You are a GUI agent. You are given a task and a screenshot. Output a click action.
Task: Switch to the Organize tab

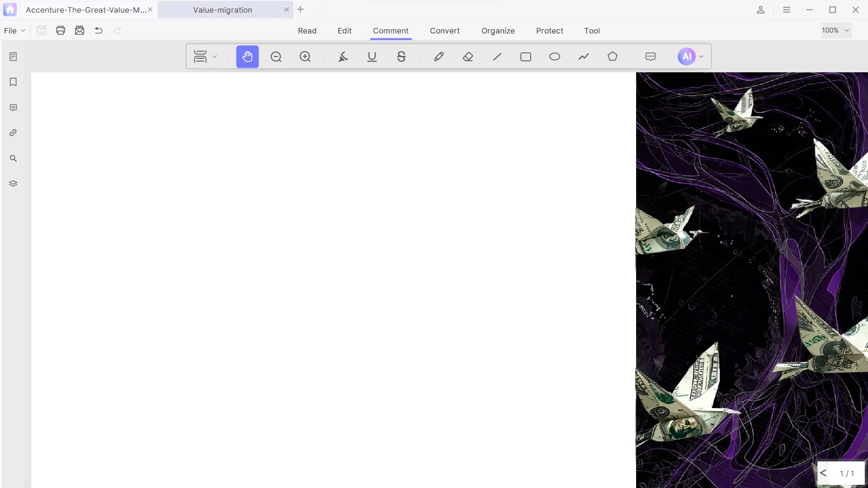click(x=498, y=30)
